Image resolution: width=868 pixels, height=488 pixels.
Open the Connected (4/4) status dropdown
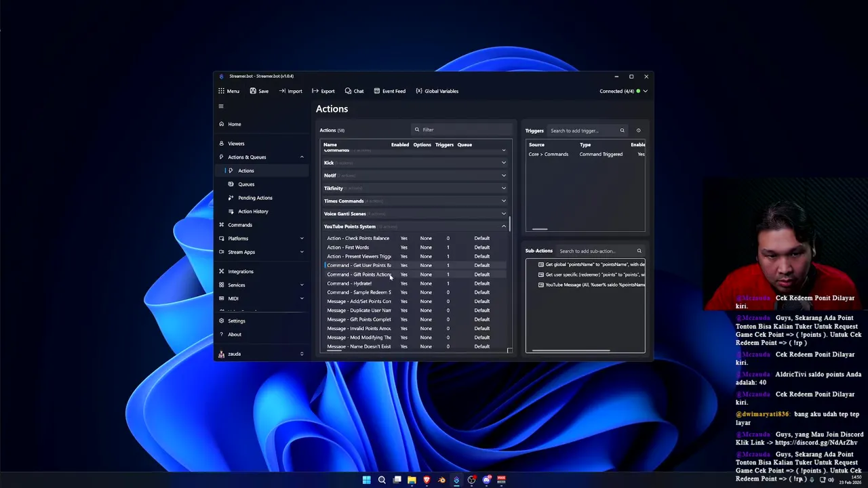coord(623,91)
